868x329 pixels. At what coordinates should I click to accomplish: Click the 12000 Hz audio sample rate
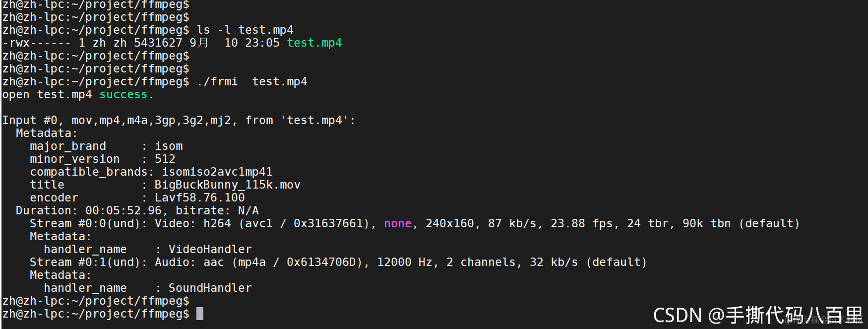(x=405, y=262)
